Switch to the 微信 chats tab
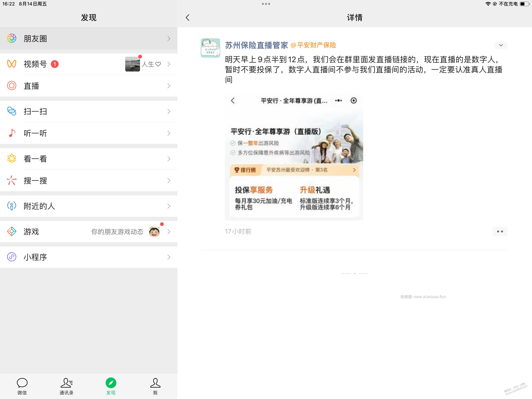Image resolution: width=532 pixels, height=399 pixels. pyautogui.click(x=22, y=386)
